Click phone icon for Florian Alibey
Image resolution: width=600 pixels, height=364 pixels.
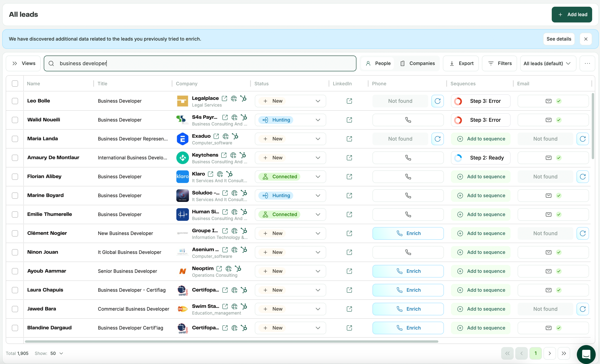tap(408, 177)
